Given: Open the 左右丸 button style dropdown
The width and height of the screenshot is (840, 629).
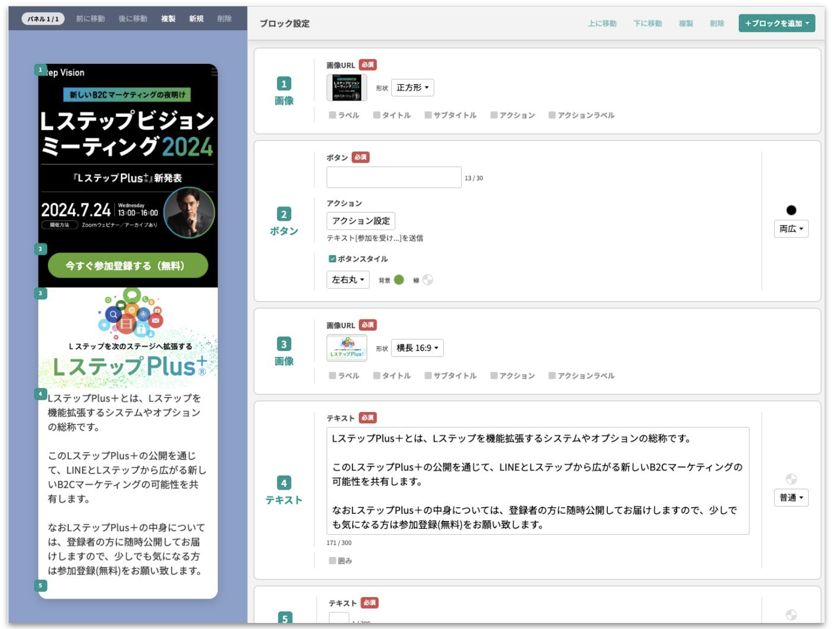Looking at the screenshot, I should 347,280.
